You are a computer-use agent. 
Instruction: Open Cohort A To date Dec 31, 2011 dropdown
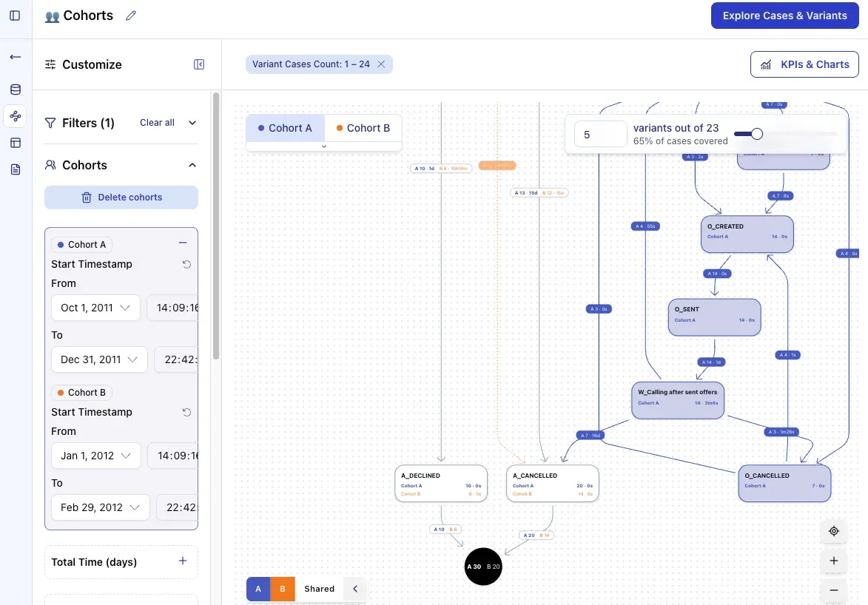pyautogui.click(x=100, y=359)
